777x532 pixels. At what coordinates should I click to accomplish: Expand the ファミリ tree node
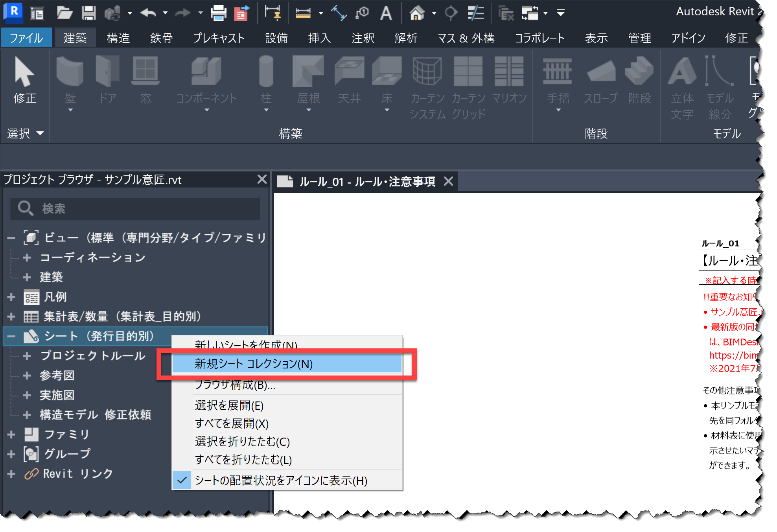coord(11,434)
